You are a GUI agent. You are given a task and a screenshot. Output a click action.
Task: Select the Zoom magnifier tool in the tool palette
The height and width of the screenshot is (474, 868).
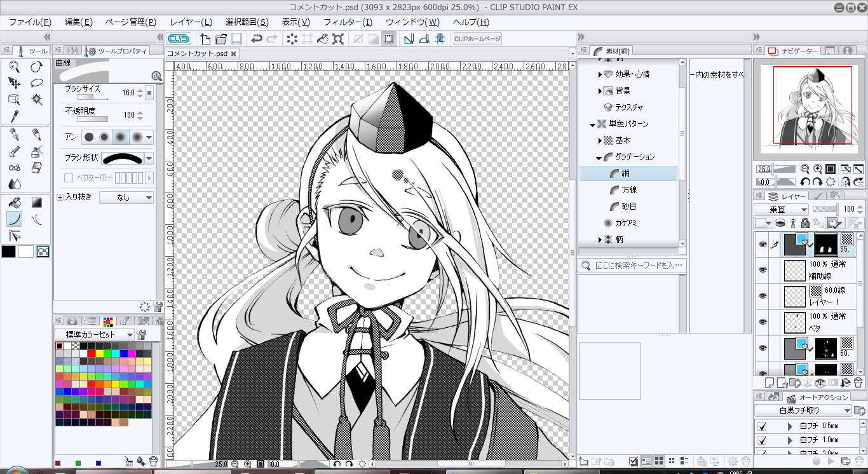point(14,67)
